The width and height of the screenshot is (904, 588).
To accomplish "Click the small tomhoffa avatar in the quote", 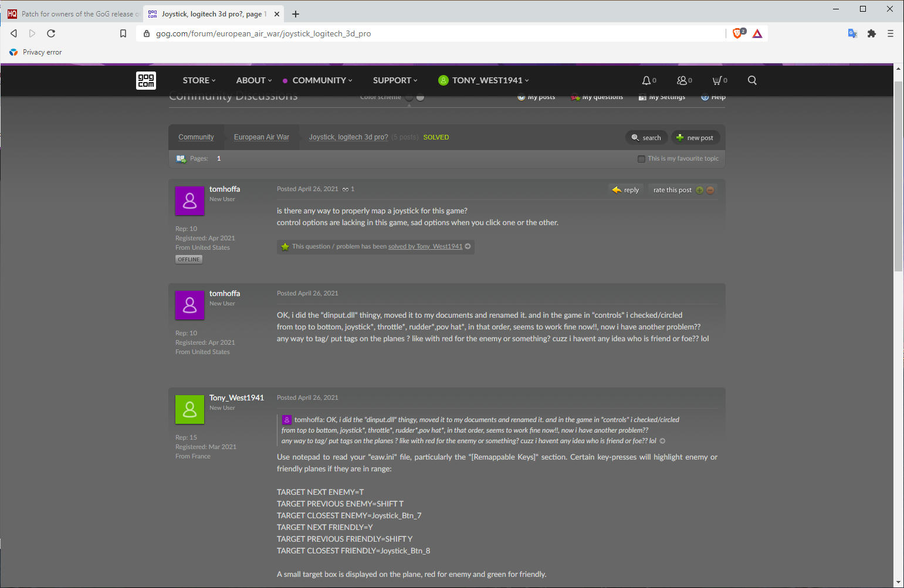I will [x=287, y=420].
